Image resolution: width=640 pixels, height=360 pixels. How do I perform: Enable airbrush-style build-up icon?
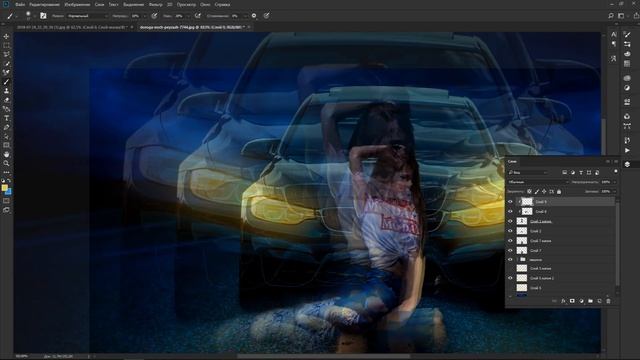(x=198, y=16)
